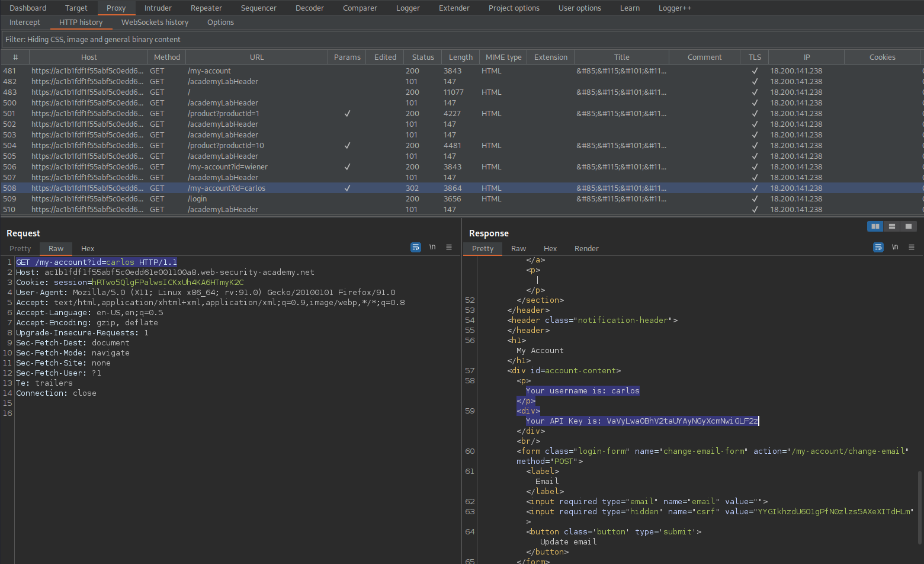Select the side-by-side layout icon
Image resolution: width=924 pixels, height=564 pixels.
coord(875,226)
